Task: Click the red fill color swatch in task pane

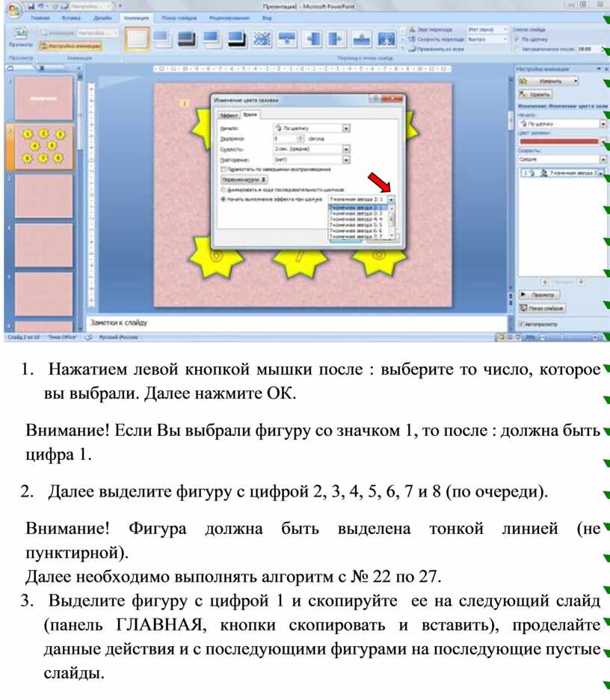Action: (558, 141)
